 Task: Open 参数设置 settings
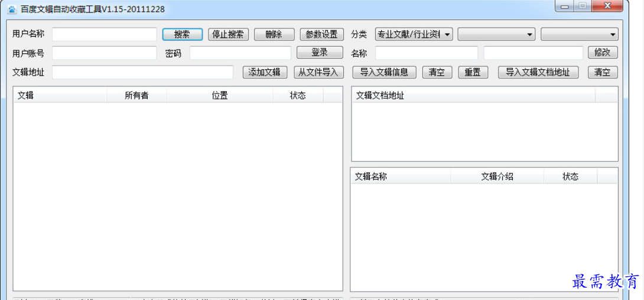pos(321,34)
